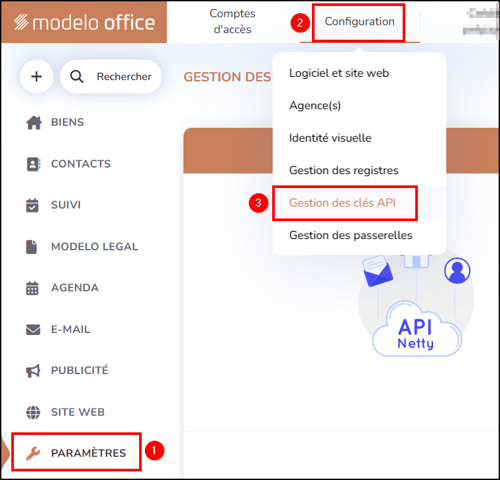Click the PARAMÈTRES wrench icon

click(x=33, y=453)
